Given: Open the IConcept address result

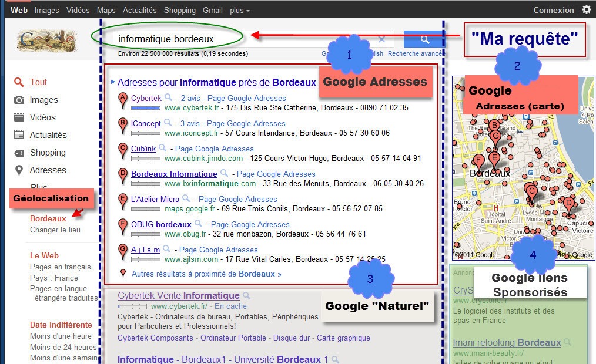Looking at the screenshot, I should pyautogui.click(x=146, y=124).
